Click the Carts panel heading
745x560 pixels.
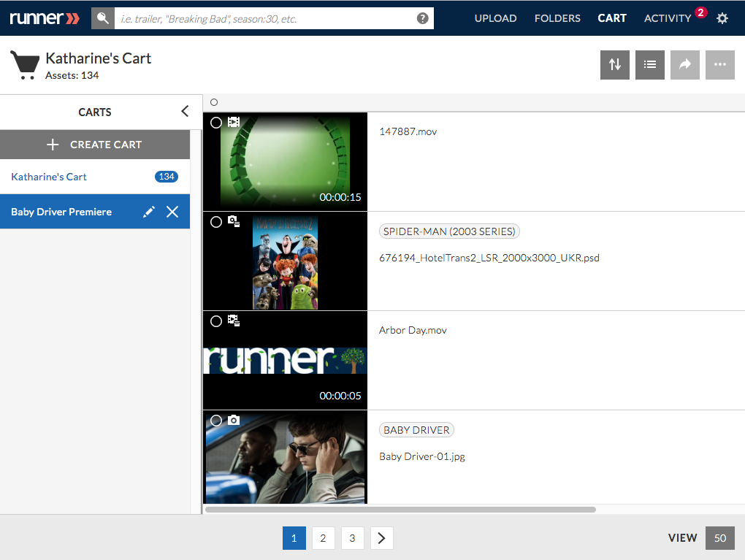pos(94,112)
